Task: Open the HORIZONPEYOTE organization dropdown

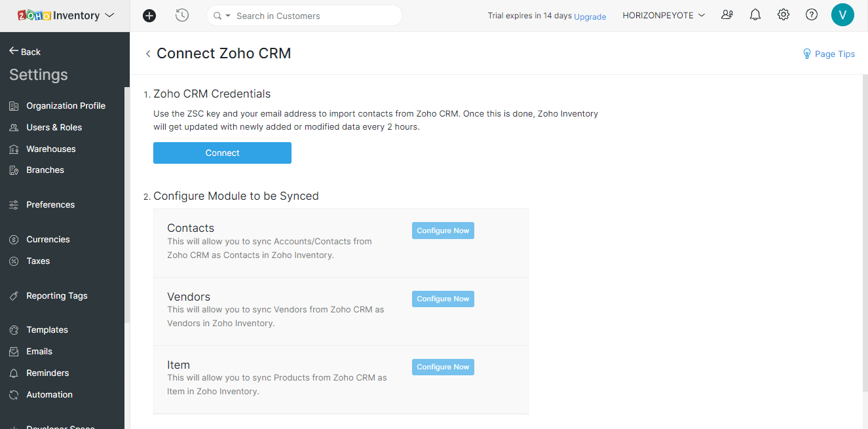Action: [x=664, y=15]
